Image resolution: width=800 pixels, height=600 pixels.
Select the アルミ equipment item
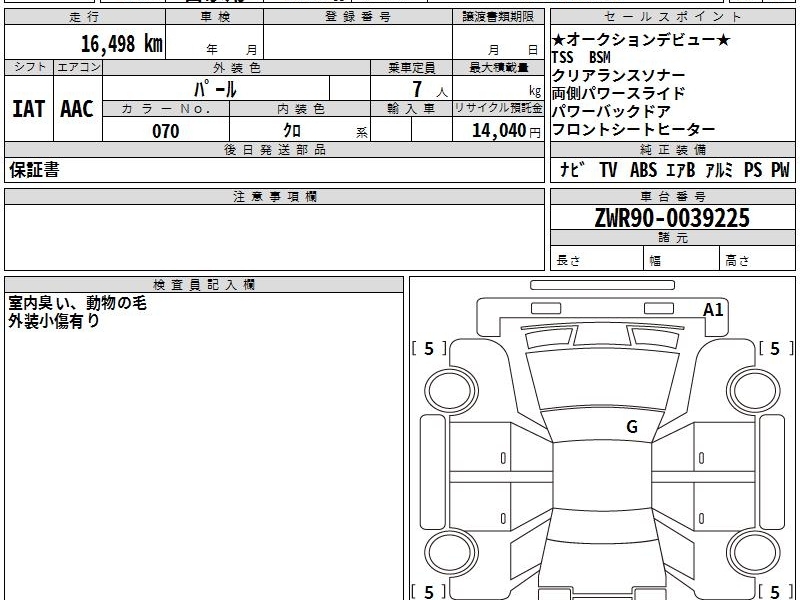click(719, 170)
